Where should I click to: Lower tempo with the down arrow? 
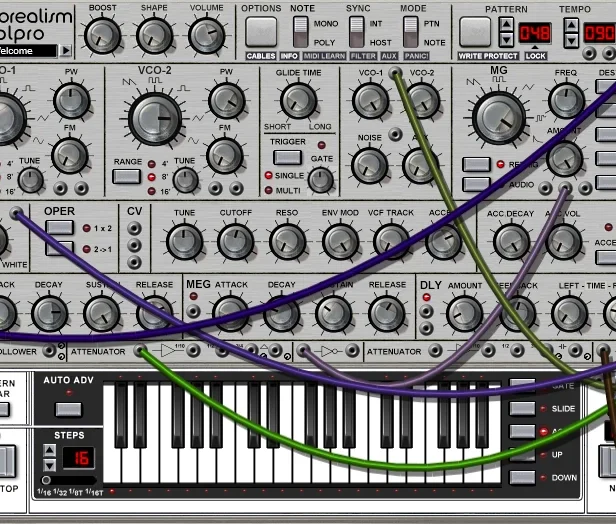[571, 40]
